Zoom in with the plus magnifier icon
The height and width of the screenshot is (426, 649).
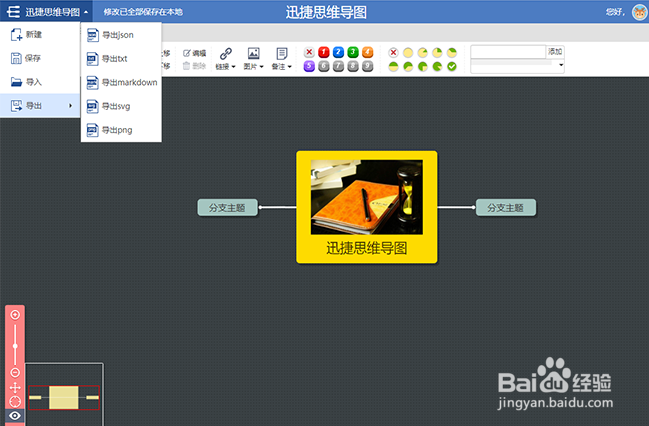[15, 315]
